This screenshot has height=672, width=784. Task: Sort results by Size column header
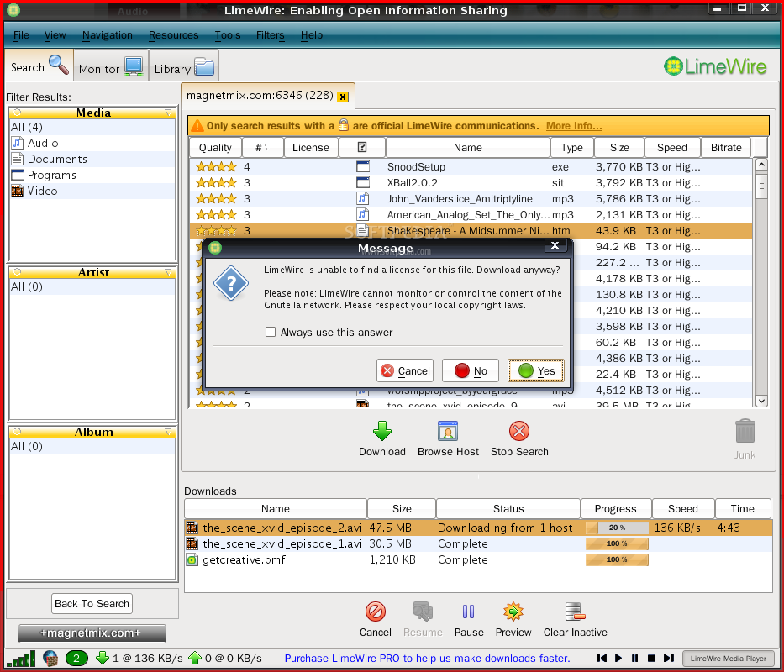619,148
